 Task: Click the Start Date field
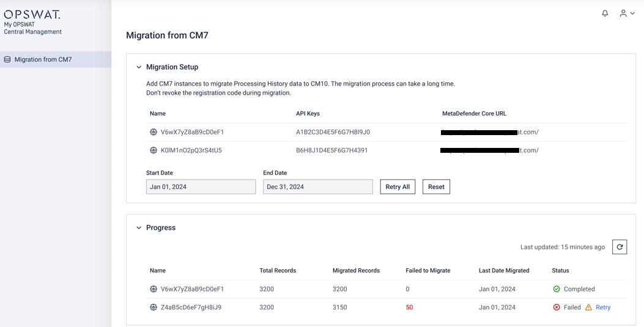tap(201, 186)
